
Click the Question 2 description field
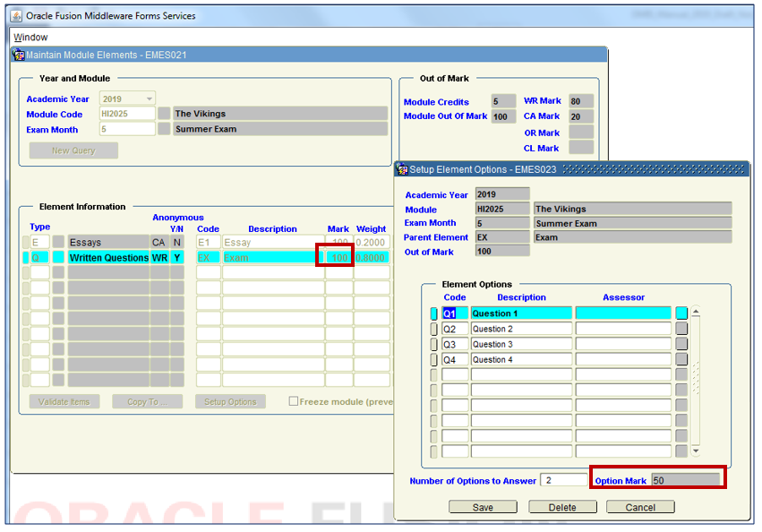point(521,330)
